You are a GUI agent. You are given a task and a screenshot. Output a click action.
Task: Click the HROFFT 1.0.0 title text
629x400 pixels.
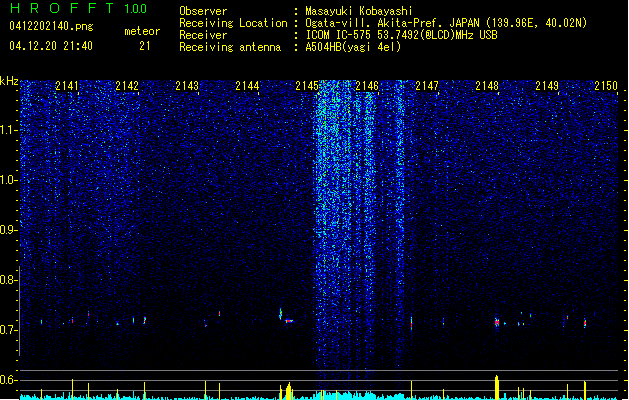coord(78,8)
